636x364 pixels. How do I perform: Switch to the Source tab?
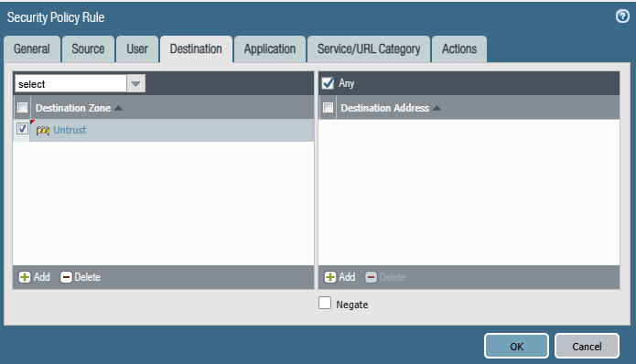88,49
